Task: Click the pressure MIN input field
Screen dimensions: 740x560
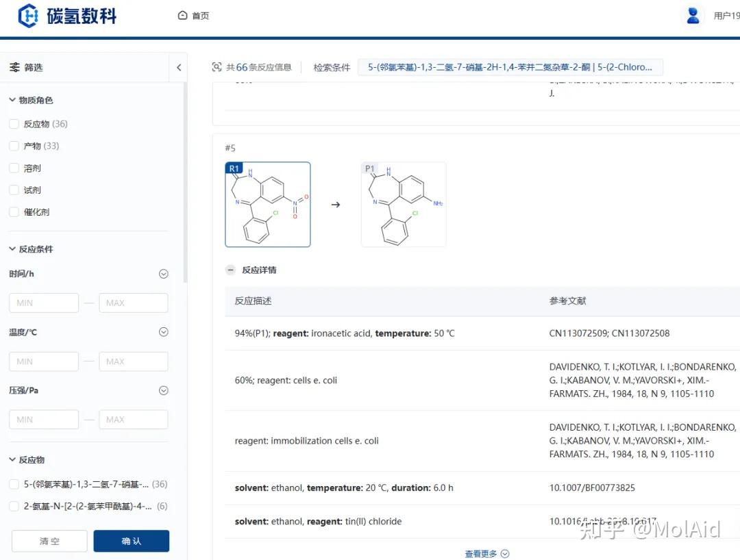Action: (44, 420)
